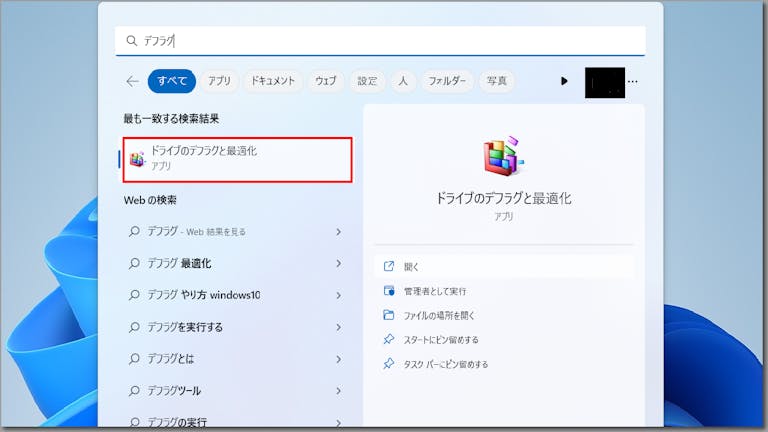Select suggestion デフラグツール
Image resolution: width=768 pixels, height=432 pixels.
point(235,391)
